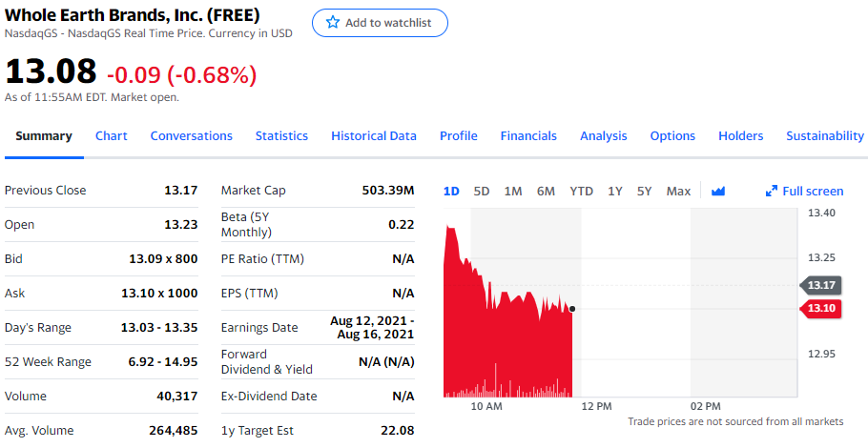Click the red 13.10 current price marker
Viewport: 868px width, 448px height.
pos(821,308)
